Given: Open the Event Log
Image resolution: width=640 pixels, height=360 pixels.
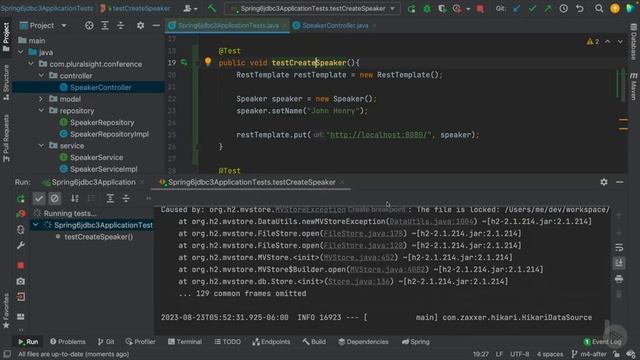Looking at the screenshot, I should (x=602, y=342).
